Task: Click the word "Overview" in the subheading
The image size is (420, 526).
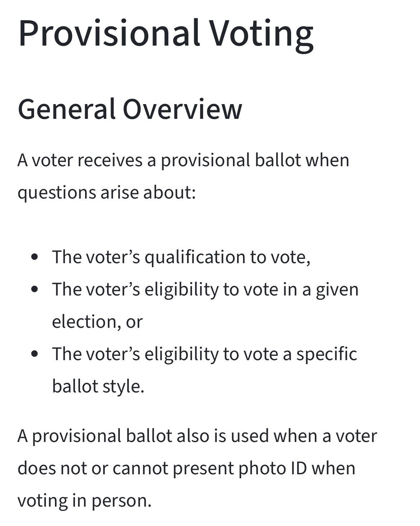Action: click(x=182, y=109)
